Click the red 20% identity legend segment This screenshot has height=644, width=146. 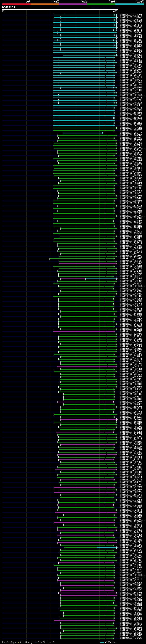(x=16, y=4)
